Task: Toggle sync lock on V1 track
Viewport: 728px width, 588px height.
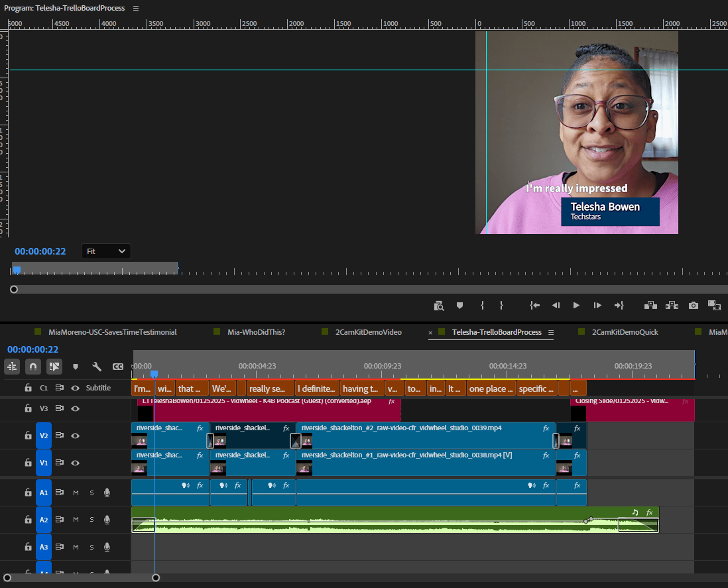Action: (x=60, y=463)
